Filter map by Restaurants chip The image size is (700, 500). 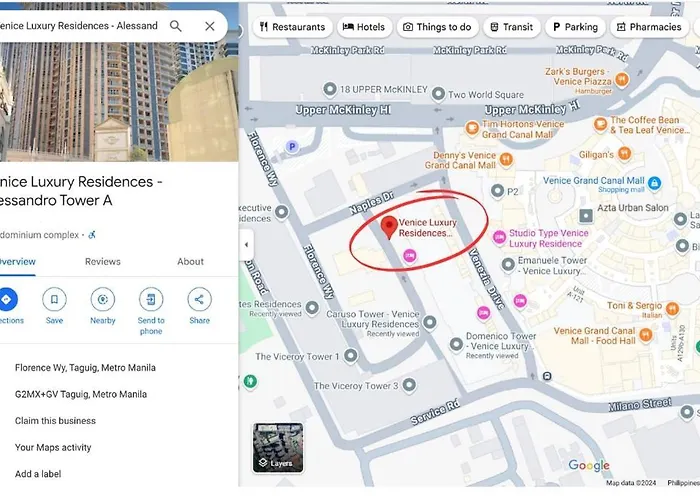(293, 27)
